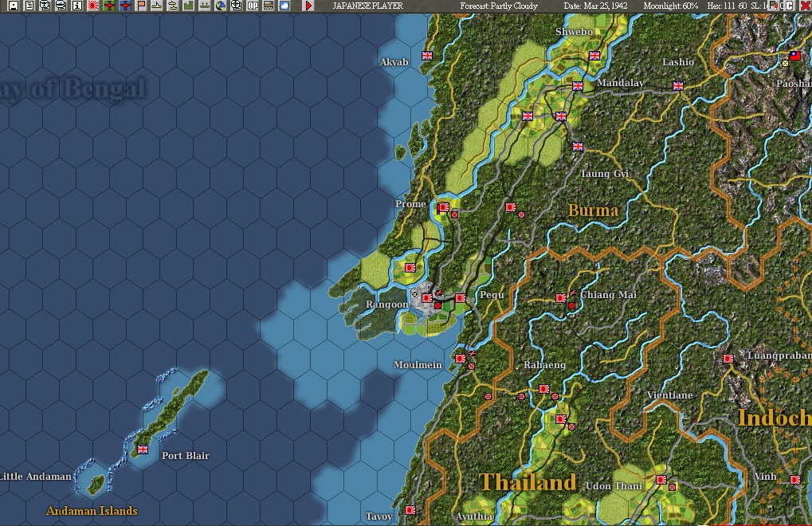The height and width of the screenshot is (526, 812).
Task: Open the cloud weather toolbar icon
Action: [x=284, y=6]
